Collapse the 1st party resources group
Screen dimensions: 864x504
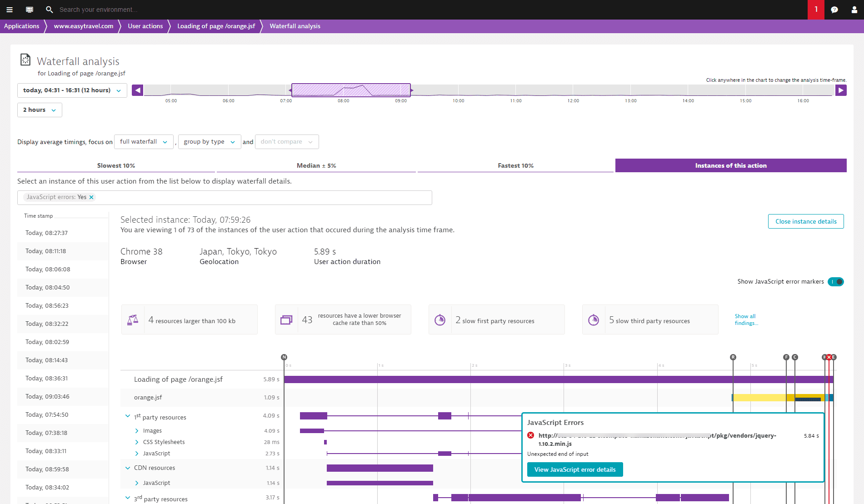click(x=128, y=416)
